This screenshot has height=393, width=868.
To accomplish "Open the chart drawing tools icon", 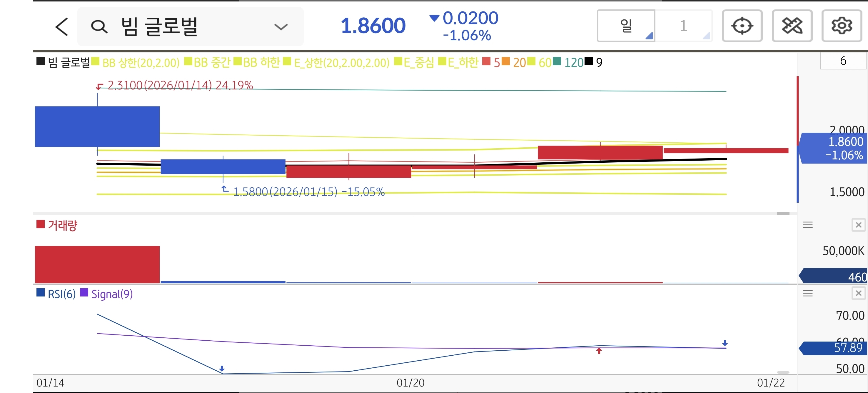I will click(792, 26).
